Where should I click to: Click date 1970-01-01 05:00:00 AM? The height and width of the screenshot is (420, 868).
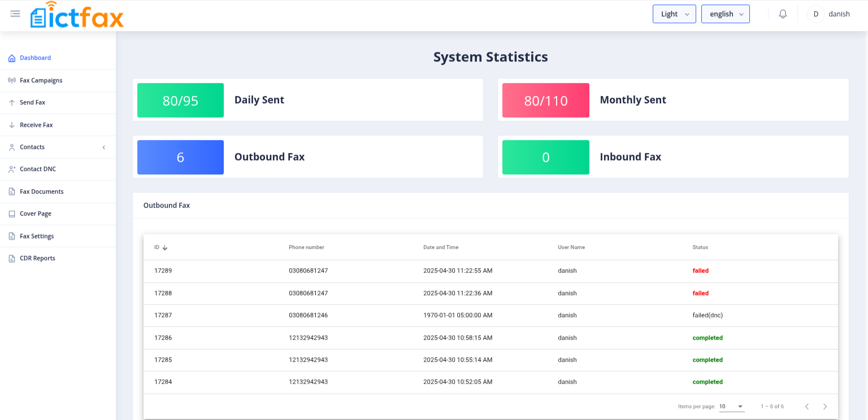(458, 316)
